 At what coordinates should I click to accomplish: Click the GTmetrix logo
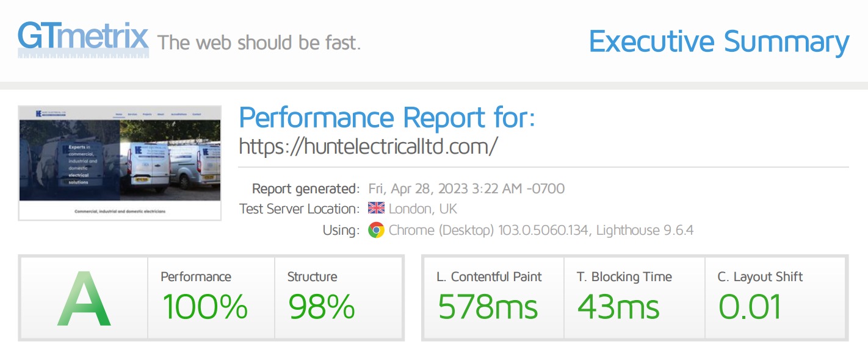pos(83,38)
